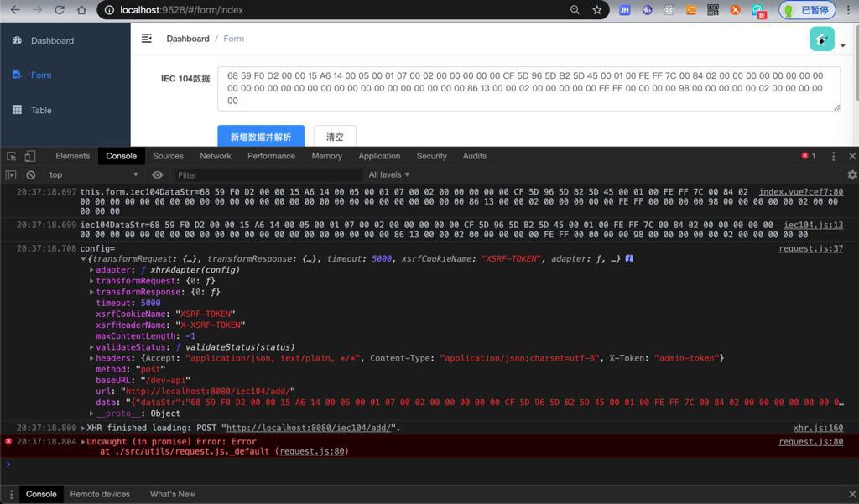859x504 pixels.
Task: Switch to the Remote devices drawer tab
Action: [x=100, y=494]
